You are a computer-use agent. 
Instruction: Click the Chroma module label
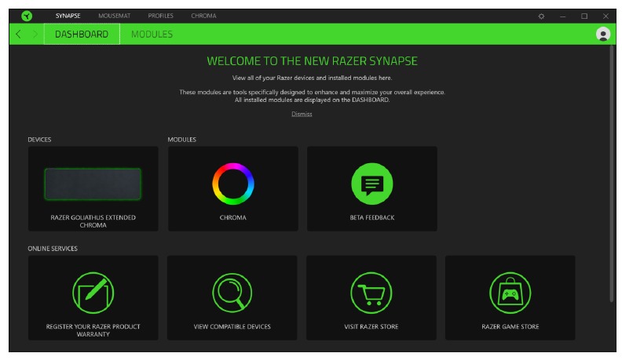click(232, 217)
